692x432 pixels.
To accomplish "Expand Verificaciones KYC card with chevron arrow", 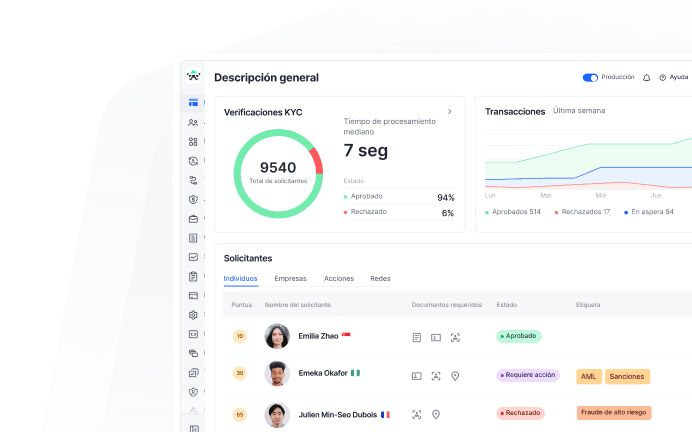I will coord(450,111).
